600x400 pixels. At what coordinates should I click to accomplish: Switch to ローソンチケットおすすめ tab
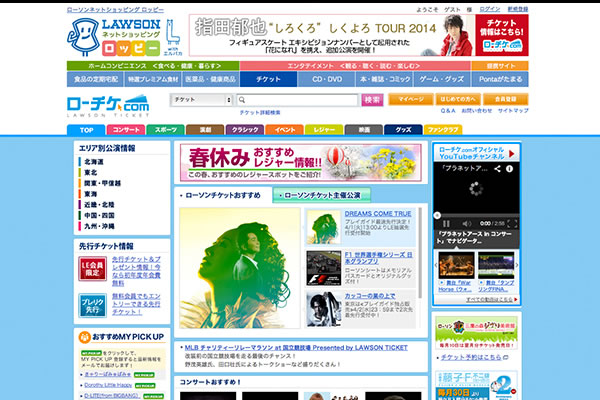click(x=223, y=196)
